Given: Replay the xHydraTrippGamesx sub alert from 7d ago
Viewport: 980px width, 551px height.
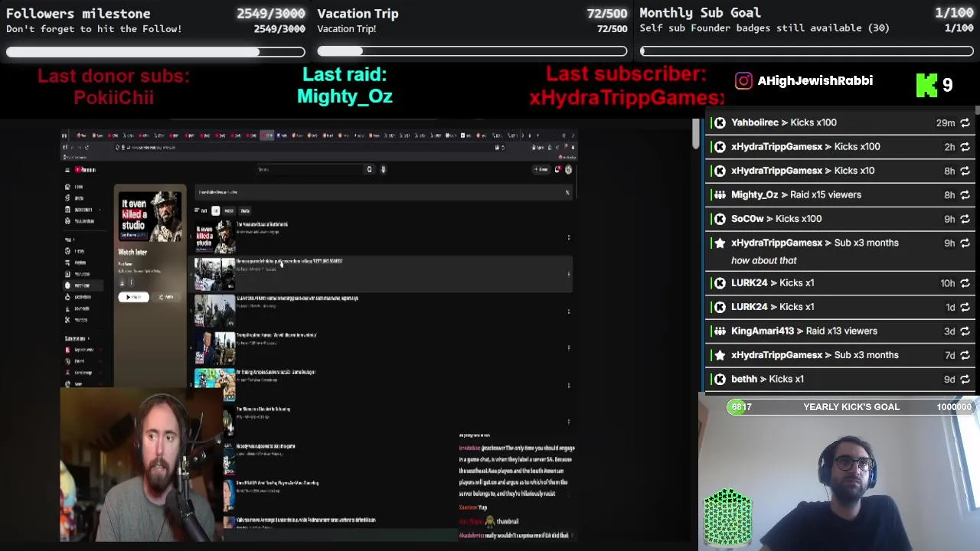Looking at the screenshot, I should coord(965,355).
